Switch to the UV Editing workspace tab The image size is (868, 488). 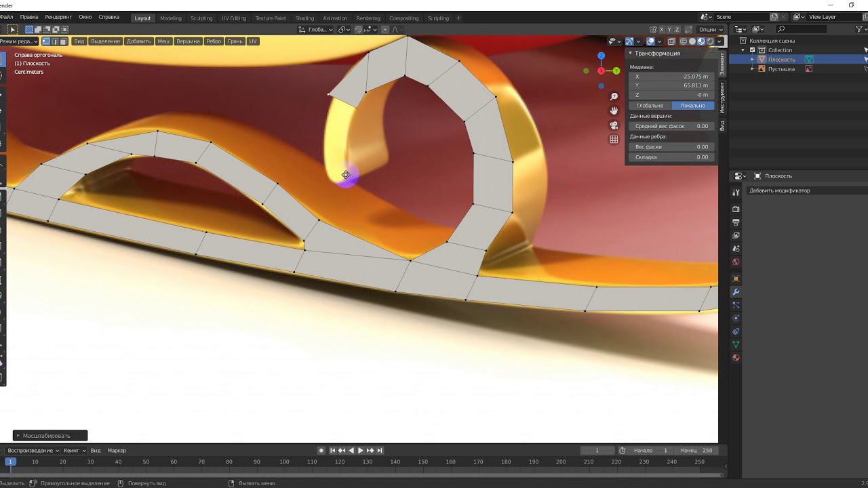click(233, 18)
